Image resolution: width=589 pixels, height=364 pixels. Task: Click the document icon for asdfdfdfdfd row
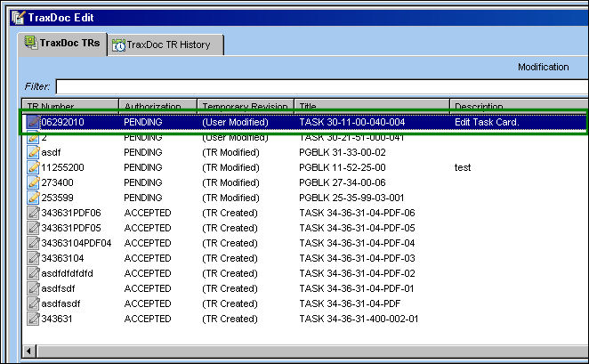coord(33,273)
